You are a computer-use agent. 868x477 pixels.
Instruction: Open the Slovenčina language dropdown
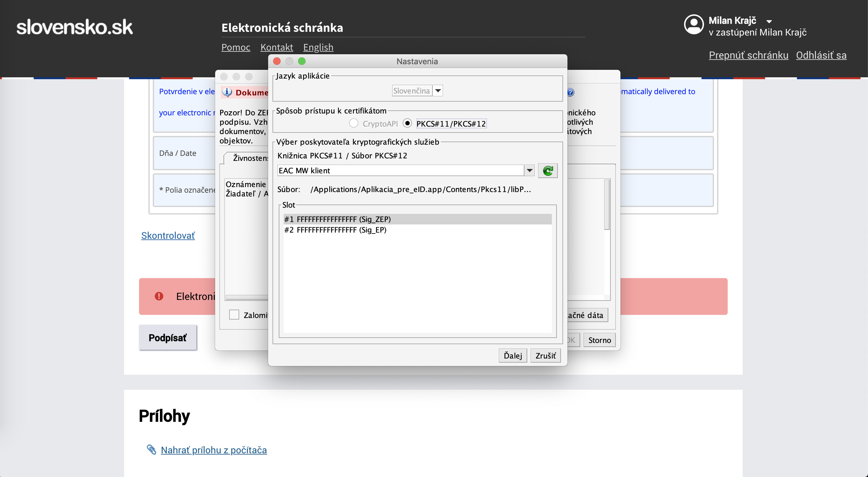coord(438,91)
